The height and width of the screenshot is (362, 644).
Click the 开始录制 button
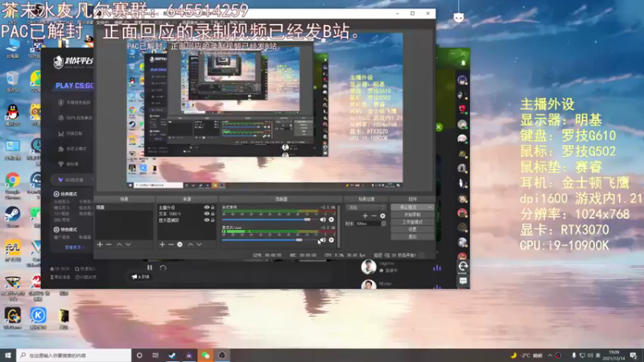point(412,215)
